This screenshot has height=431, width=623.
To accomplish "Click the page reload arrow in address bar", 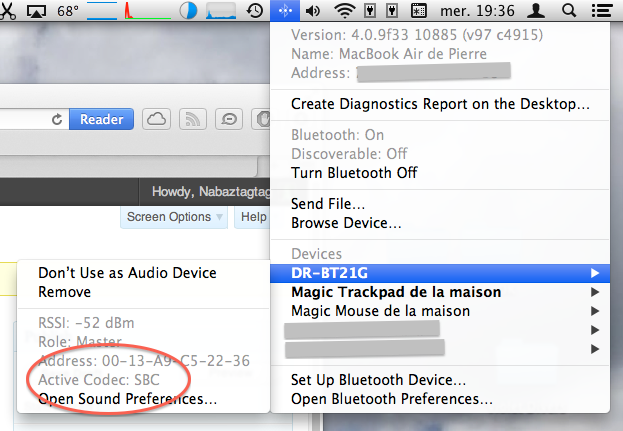I will 58,119.
